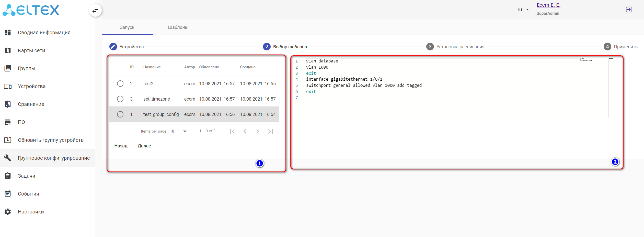Click the code editor minimap

(x=586, y=60)
